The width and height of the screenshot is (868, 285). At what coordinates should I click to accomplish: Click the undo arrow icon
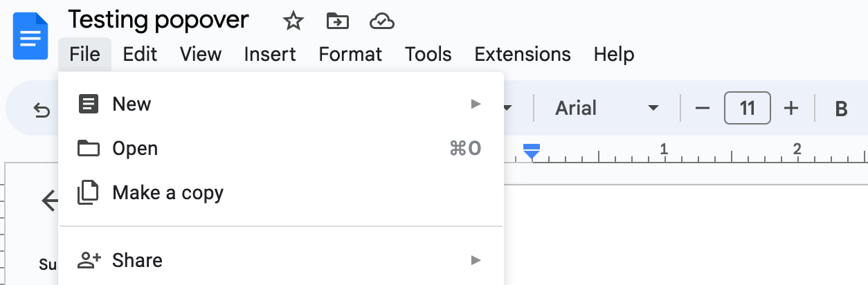pos(42,109)
